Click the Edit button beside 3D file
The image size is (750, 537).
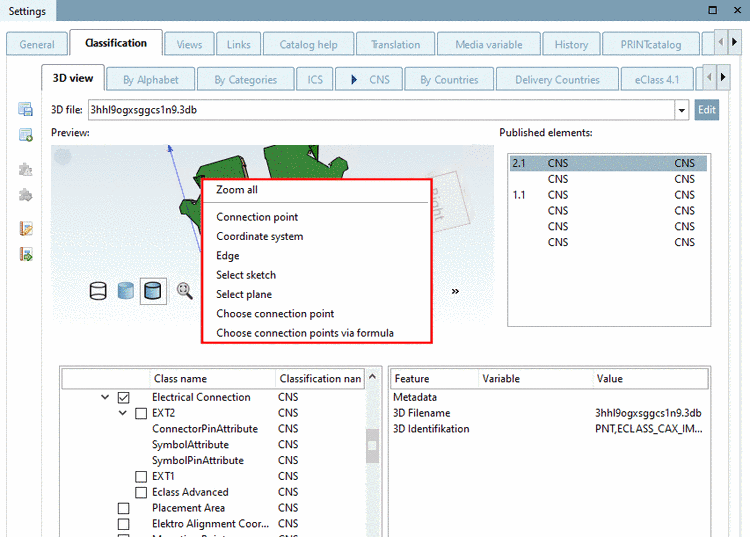pyautogui.click(x=706, y=110)
